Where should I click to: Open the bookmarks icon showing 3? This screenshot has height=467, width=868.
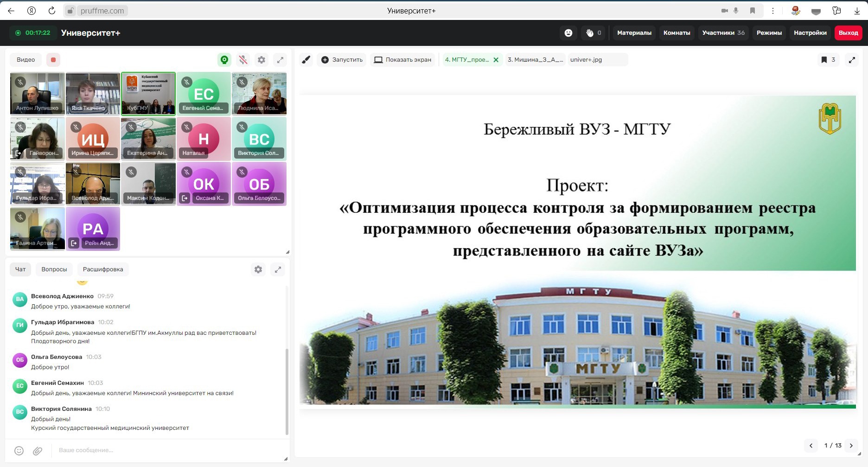[828, 60]
